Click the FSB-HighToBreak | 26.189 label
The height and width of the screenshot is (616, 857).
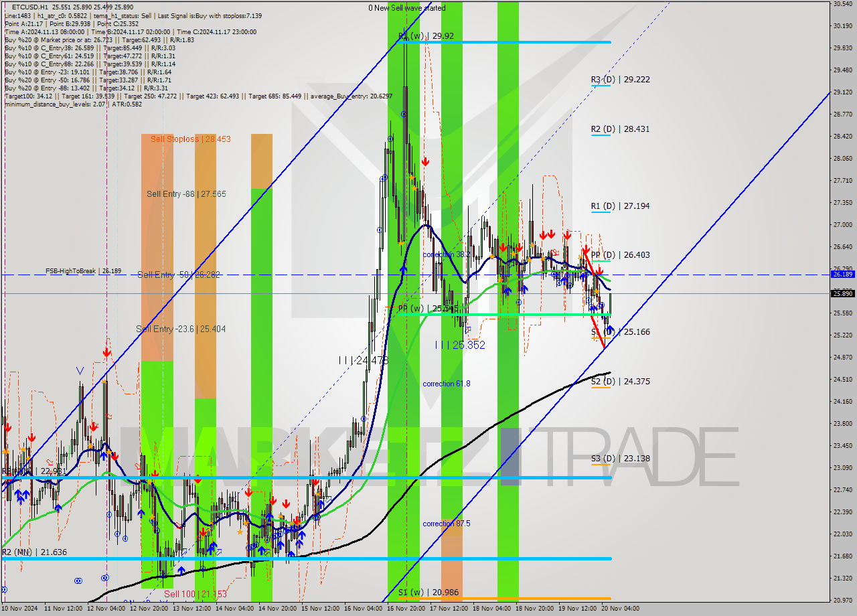click(x=83, y=271)
